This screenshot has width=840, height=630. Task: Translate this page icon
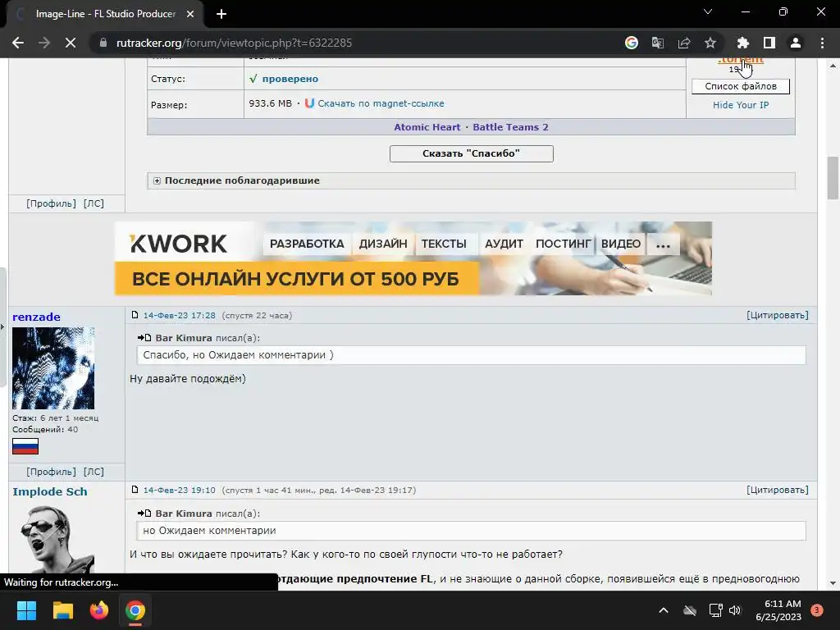[x=658, y=43]
